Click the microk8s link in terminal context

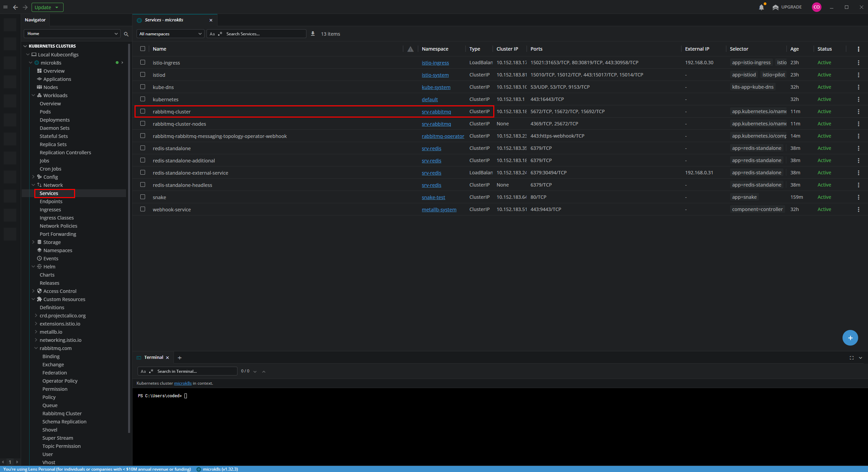(183, 383)
